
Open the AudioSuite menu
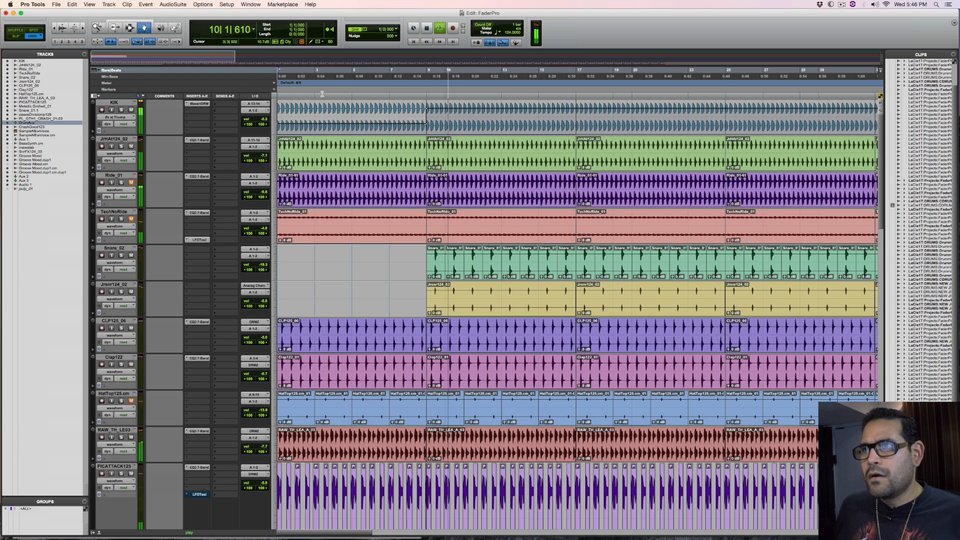pos(173,4)
